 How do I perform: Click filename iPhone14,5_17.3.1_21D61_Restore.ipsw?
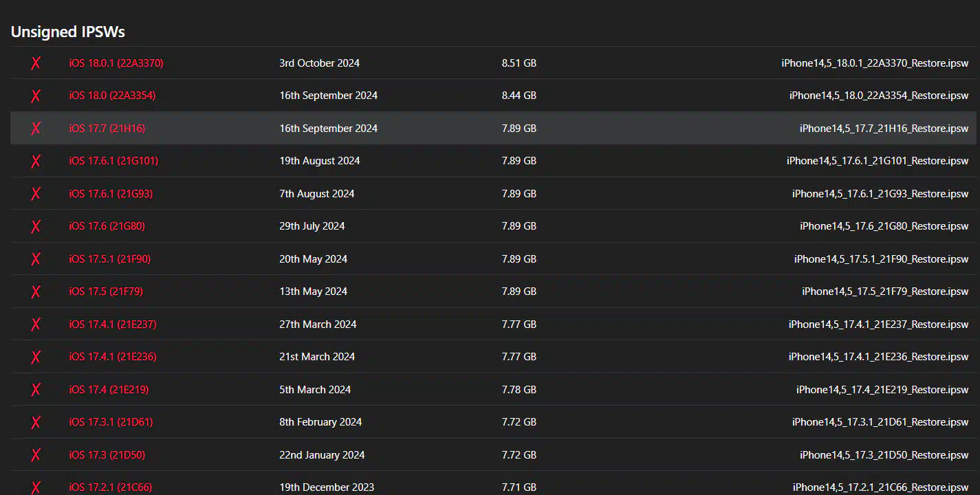pos(880,422)
